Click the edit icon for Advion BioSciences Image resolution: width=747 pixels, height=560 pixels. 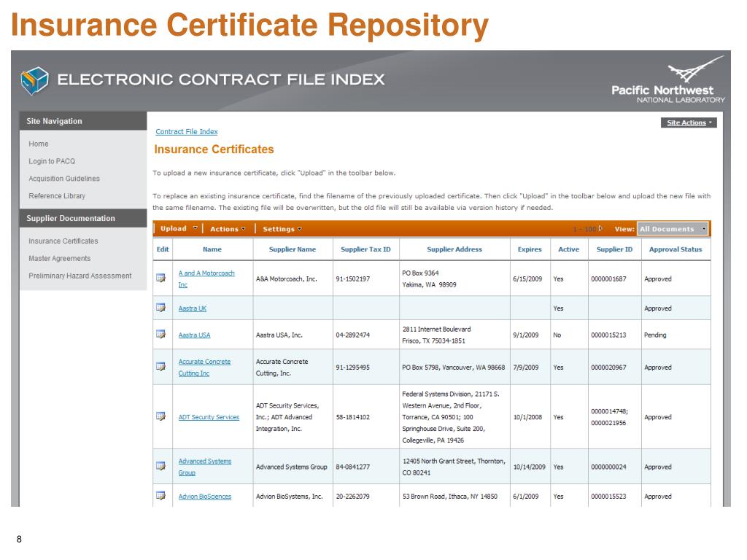161,496
